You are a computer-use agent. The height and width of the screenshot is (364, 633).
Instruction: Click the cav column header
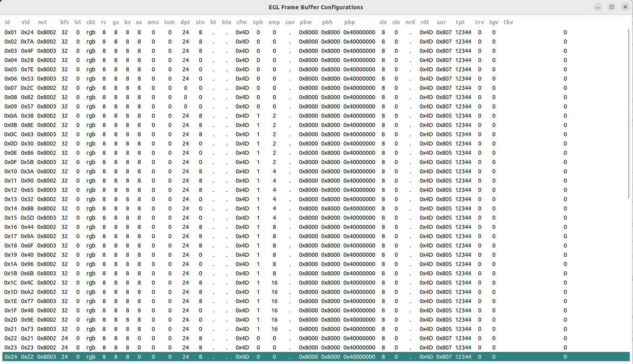290,22
